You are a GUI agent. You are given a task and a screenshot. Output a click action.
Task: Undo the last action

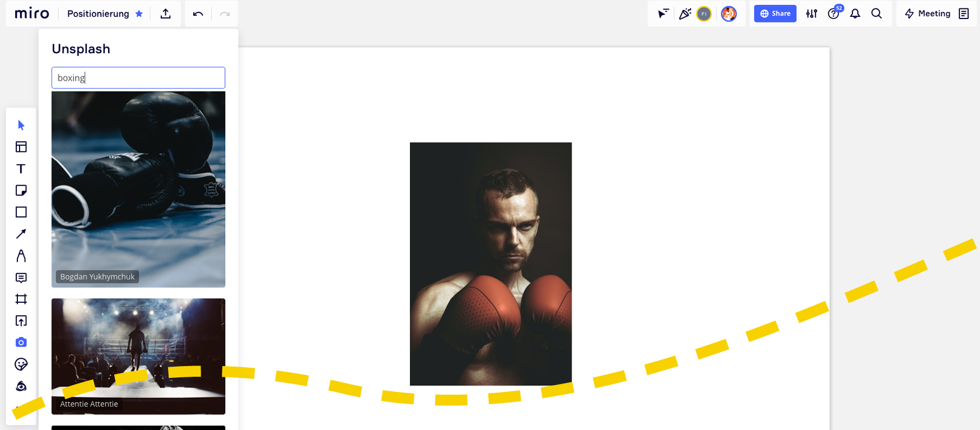(x=198, y=13)
